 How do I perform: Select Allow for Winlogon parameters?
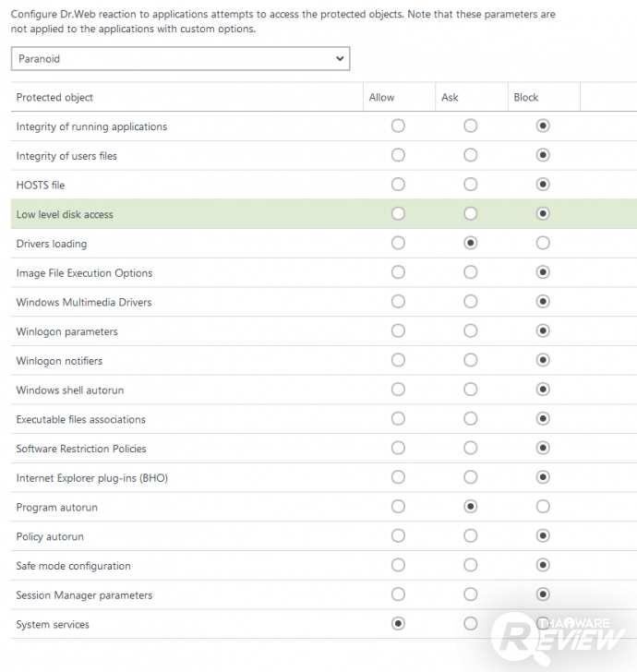pos(398,331)
